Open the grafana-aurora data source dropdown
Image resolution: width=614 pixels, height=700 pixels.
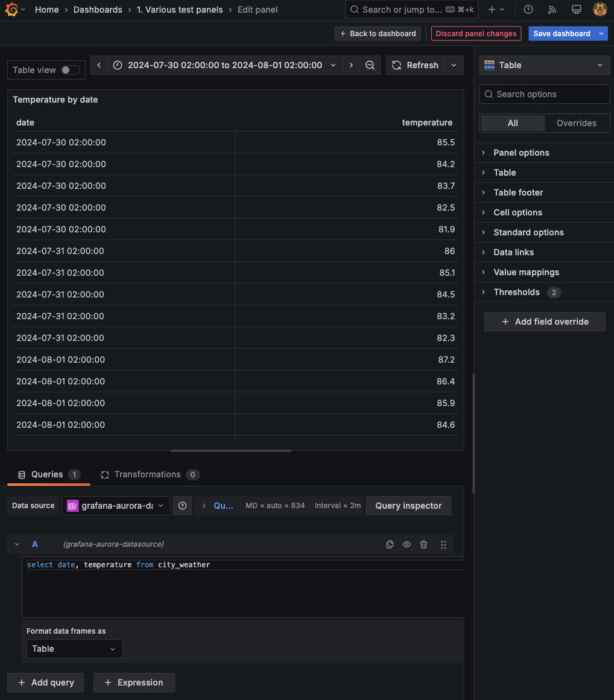(116, 506)
